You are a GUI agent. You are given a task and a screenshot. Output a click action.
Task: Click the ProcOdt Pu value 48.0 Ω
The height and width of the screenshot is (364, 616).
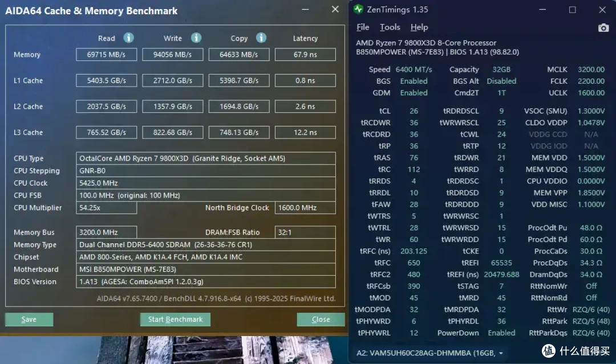(591, 228)
